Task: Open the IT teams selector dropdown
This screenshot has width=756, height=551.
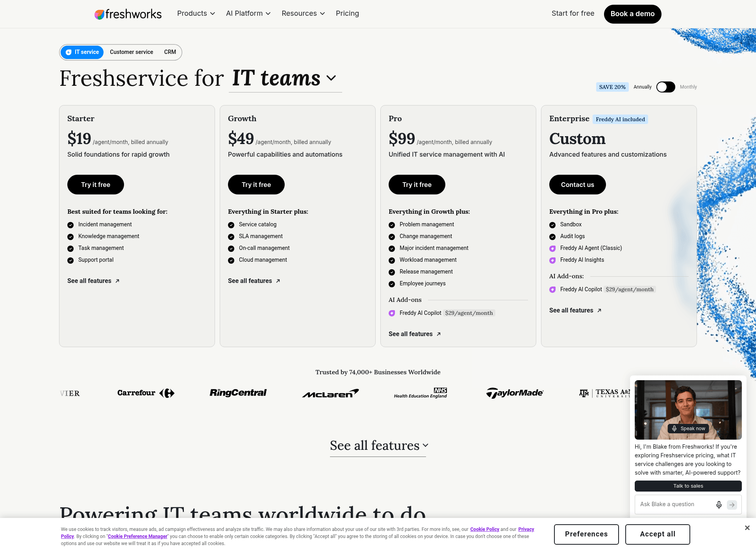Action: tap(285, 78)
